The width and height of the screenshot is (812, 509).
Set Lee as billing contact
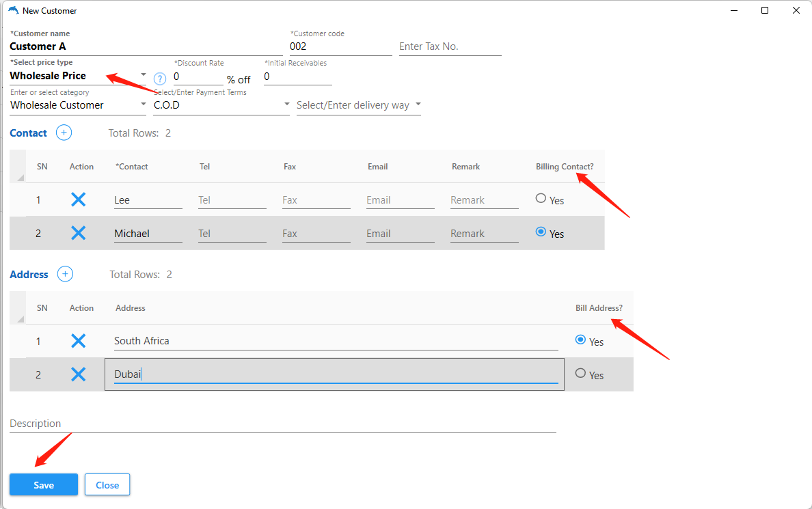click(x=541, y=199)
